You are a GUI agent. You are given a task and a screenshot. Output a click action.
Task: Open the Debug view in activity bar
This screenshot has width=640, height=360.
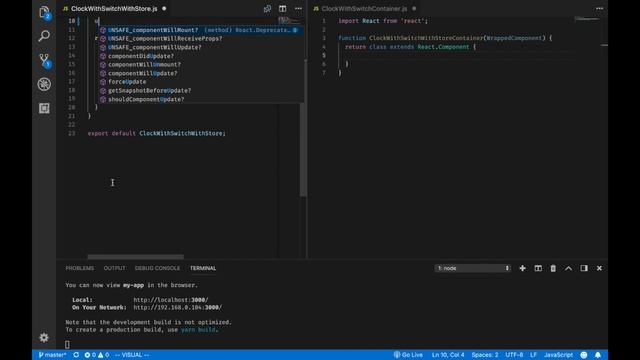click(44, 84)
